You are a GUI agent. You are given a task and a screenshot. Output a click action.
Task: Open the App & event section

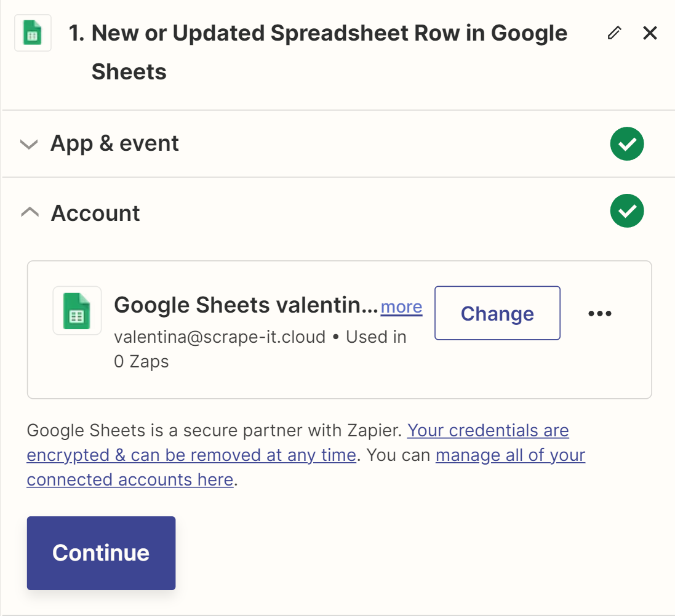coord(114,143)
